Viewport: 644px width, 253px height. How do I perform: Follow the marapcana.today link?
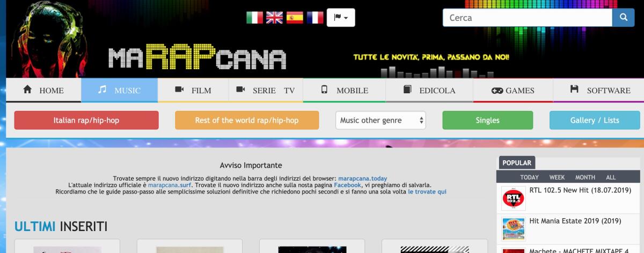click(362, 178)
